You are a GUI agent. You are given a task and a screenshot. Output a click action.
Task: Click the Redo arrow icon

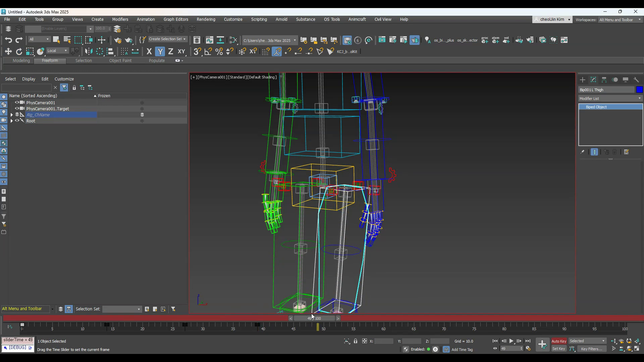(x=19, y=40)
